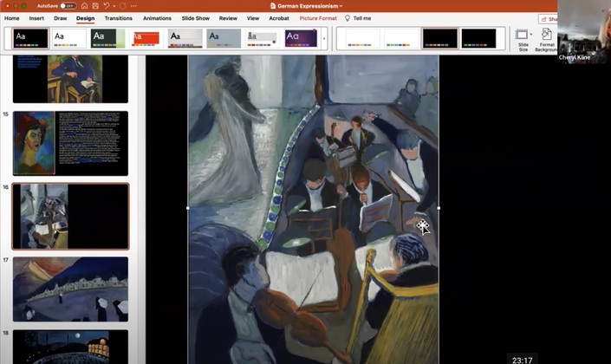Viewport: 611px width, 364px height.
Task: Select the slide thumbnail with seated blue figure
Action: tap(70, 79)
